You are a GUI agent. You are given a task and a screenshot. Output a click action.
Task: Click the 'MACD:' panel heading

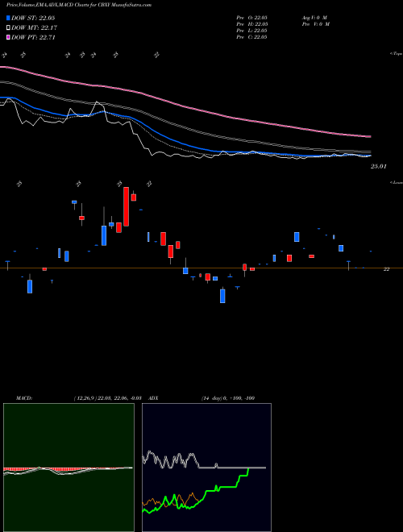coord(23,398)
